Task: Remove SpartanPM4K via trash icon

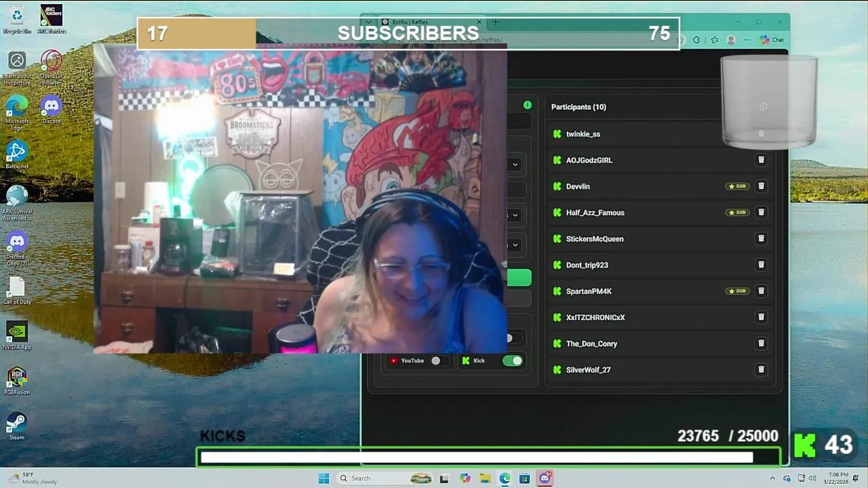Action: (761, 291)
